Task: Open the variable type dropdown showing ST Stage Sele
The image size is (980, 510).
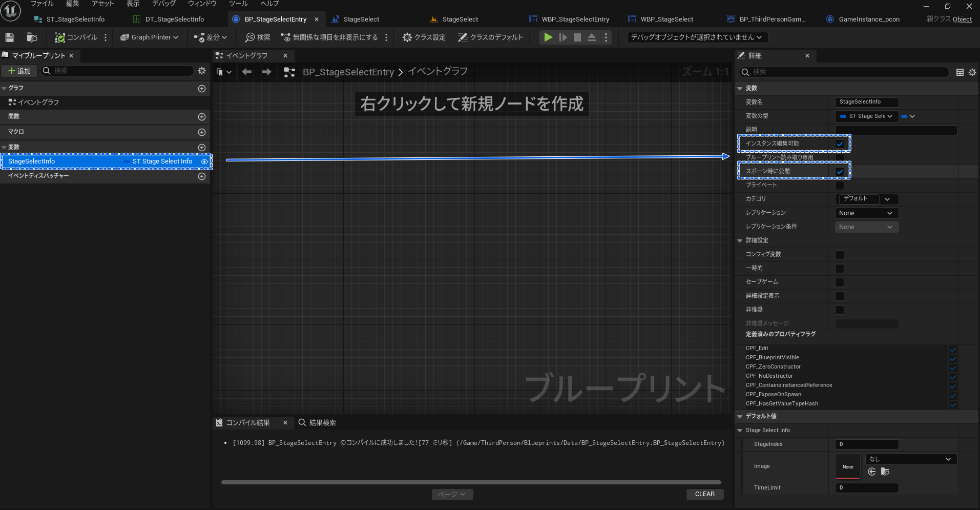Action: [x=866, y=116]
